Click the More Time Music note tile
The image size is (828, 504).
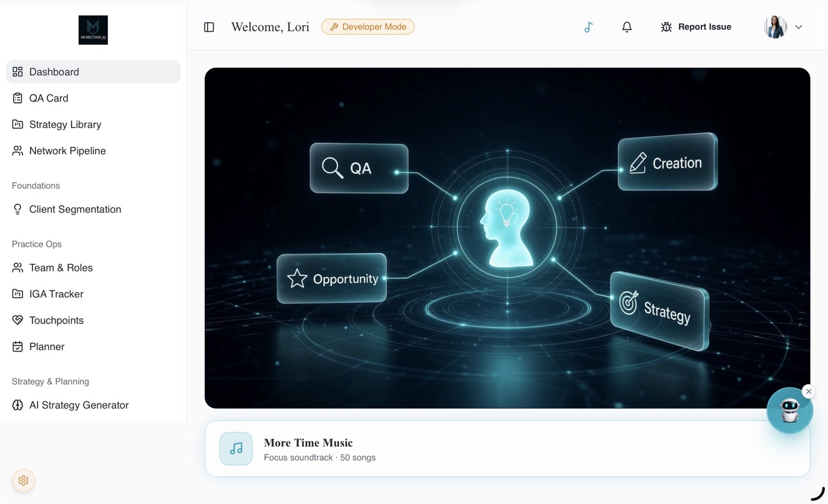pos(236,449)
